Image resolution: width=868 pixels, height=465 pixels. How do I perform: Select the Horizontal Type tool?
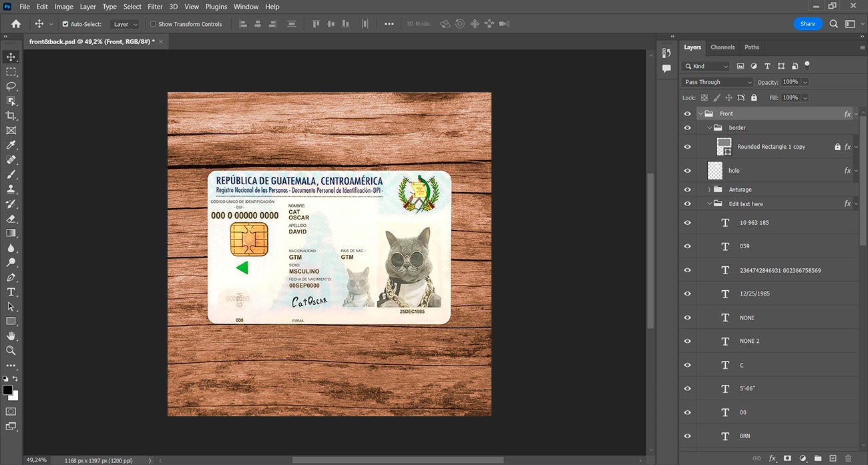click(x=11, y=292)
